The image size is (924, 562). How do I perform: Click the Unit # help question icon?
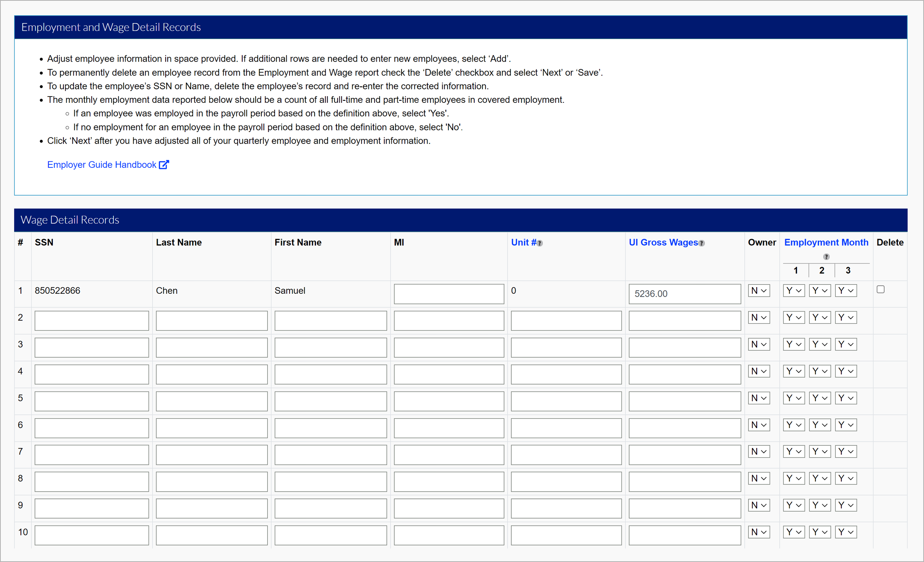click(540, 243)
